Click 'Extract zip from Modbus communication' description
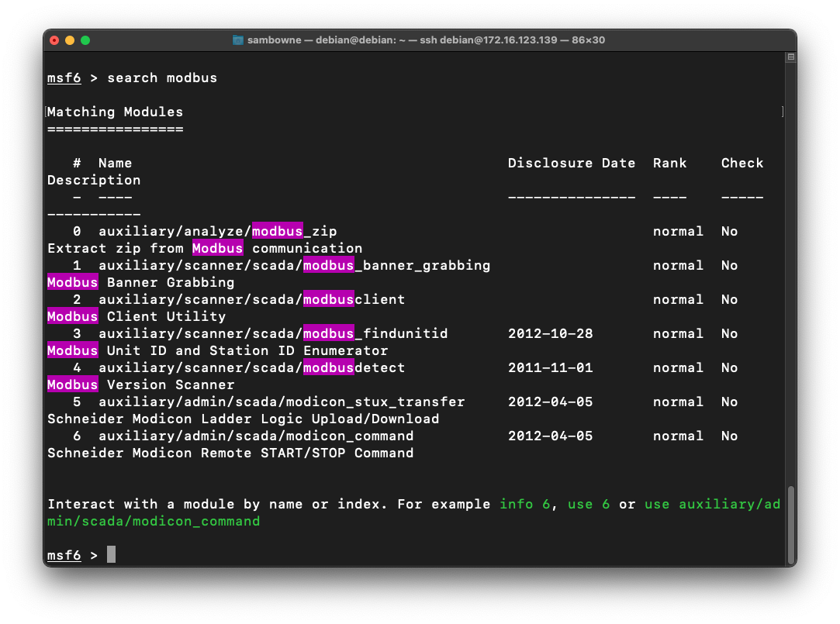This screenshot has height=624, width=840. tap(205, 248)
